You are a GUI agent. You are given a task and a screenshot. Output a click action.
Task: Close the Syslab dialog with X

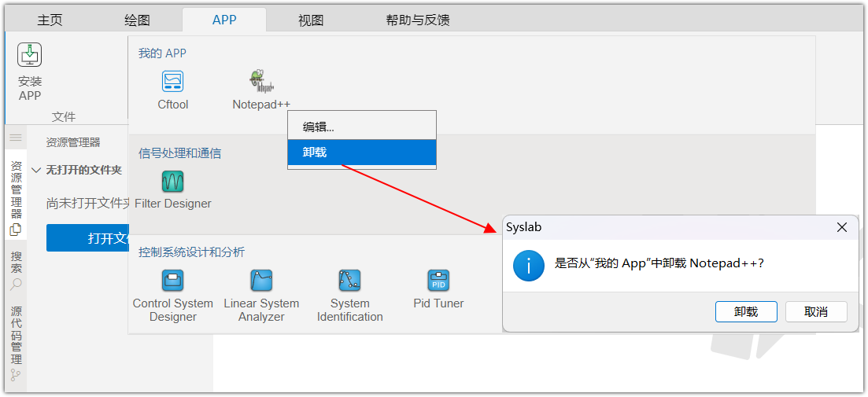pyautogui.click(x=842, y=227)
